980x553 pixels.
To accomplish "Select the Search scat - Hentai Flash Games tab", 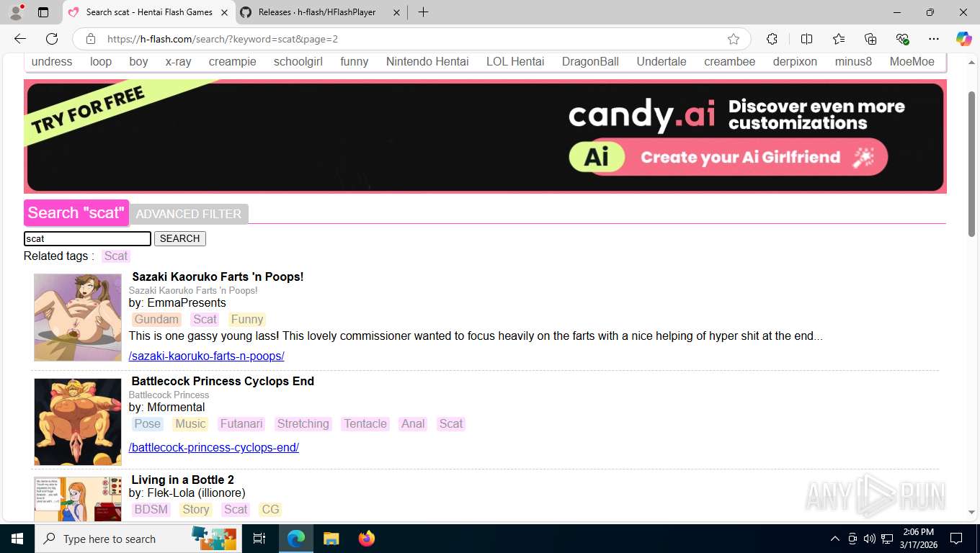I will tap(149, 12).
